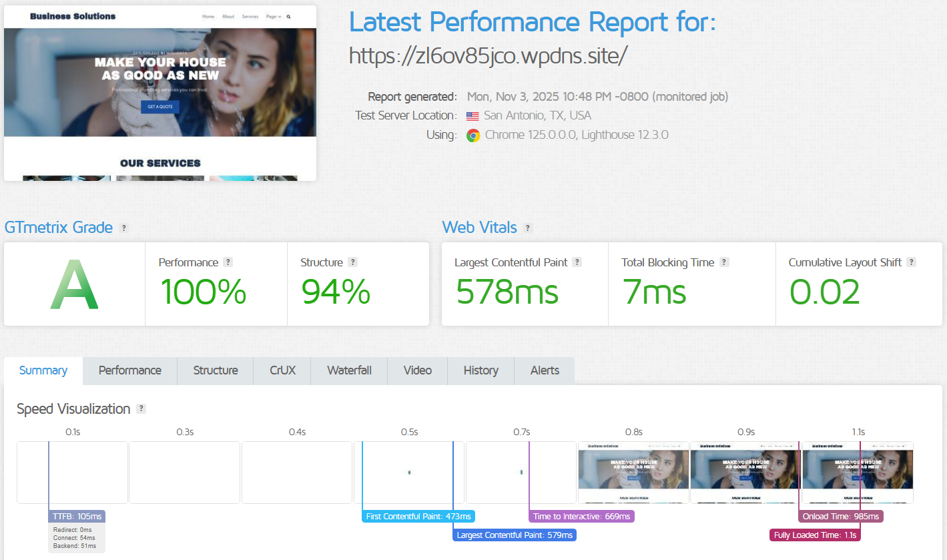Click help icon beside Structure score

pos(353,262)
